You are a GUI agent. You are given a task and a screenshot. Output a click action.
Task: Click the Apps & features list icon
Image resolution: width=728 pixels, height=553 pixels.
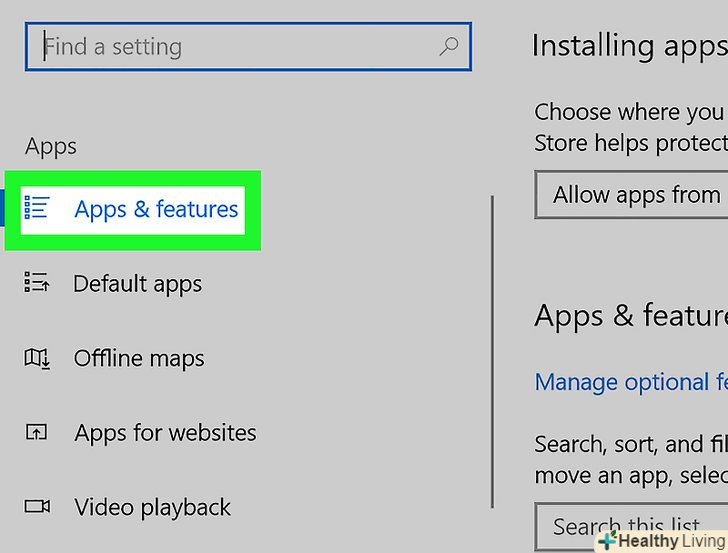(37, 208)
